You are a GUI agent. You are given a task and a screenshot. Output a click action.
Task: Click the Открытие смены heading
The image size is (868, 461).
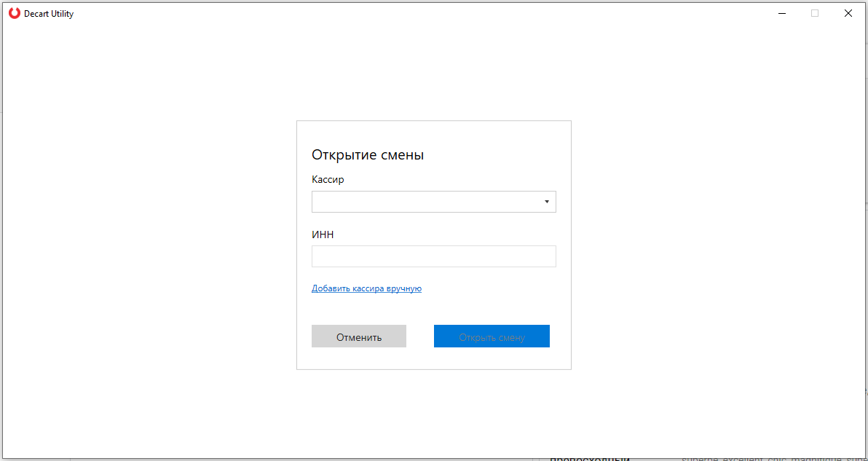point(368,155)
